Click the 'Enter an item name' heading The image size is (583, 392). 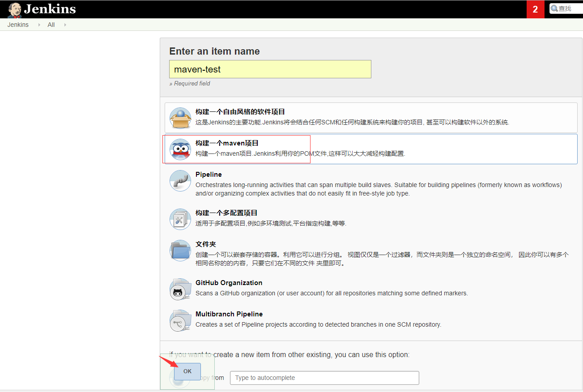click(x=214, y=51)
